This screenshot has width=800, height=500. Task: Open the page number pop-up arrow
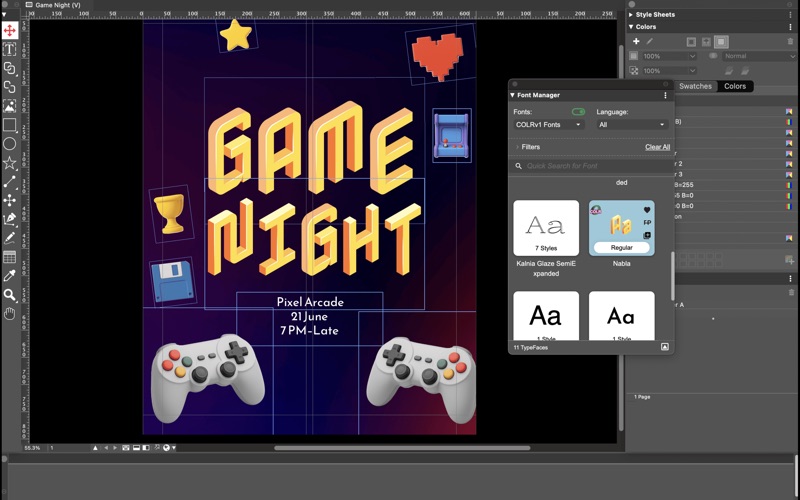[95, 447]
